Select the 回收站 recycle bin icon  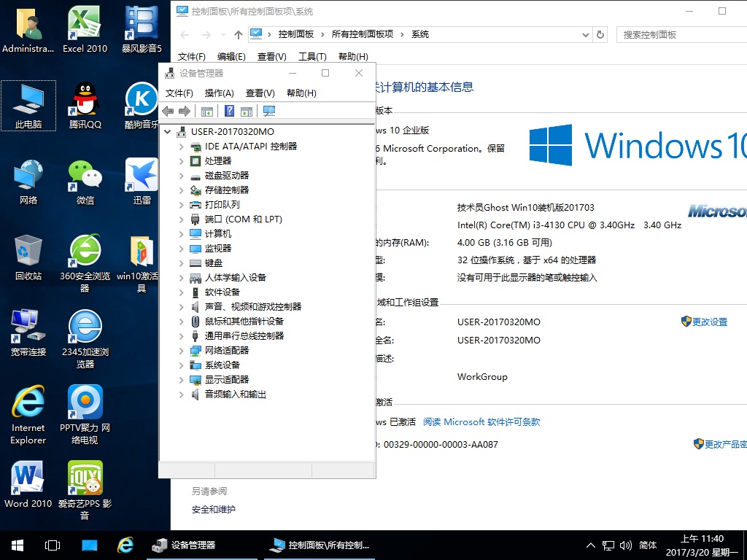pos(28,257)
